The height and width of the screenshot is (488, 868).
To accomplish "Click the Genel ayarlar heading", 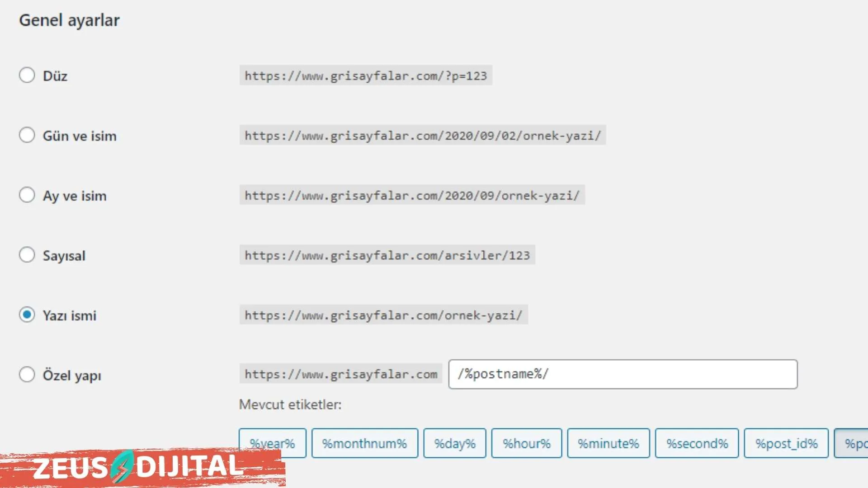I will (69, 20).
